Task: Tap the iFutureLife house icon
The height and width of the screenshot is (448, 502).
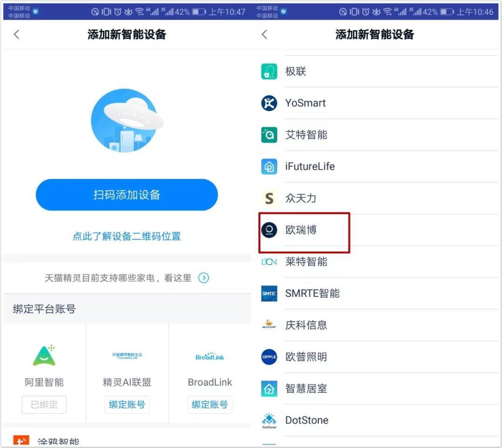Action: point(269,166)
